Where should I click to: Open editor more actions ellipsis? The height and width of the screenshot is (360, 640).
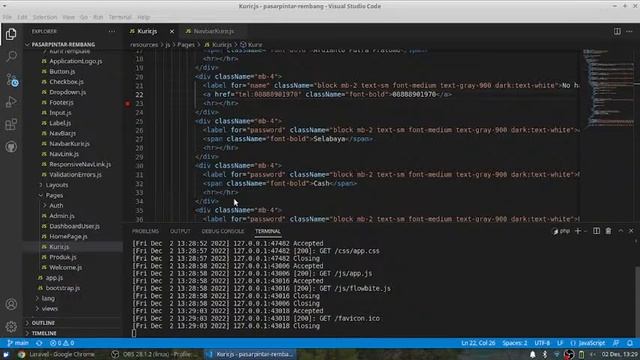coord(629,31)
